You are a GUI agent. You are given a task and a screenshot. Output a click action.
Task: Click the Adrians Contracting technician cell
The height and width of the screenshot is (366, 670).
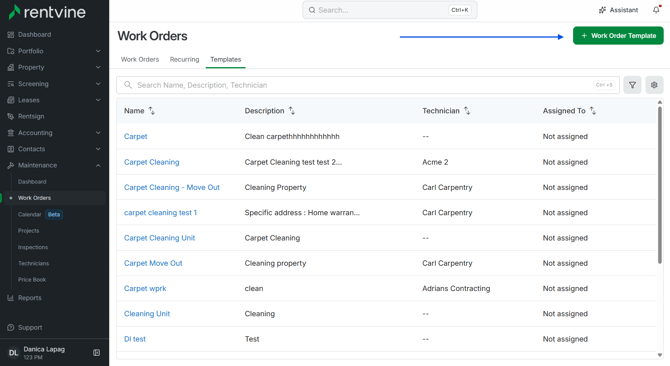click(x=456, y=288)
